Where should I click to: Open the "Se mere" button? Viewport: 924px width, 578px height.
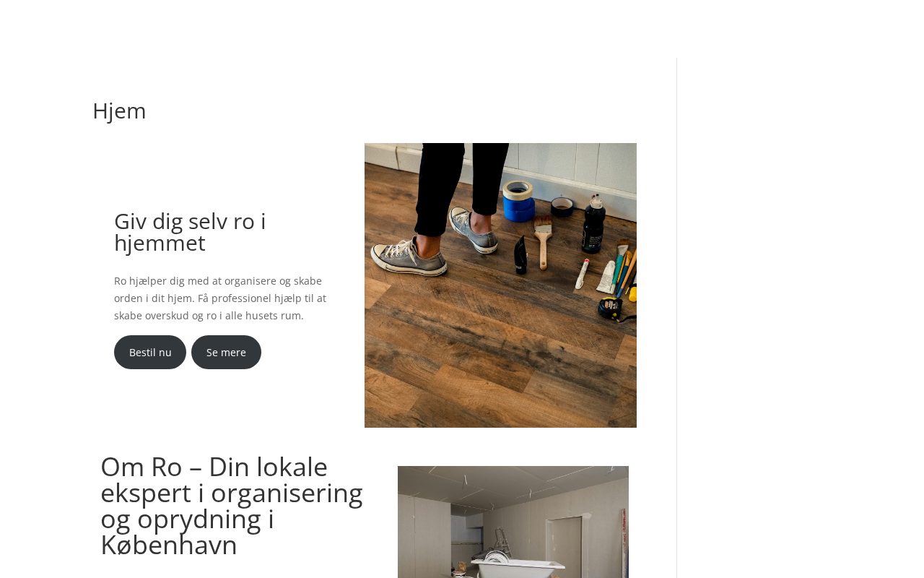pos(226,352)
